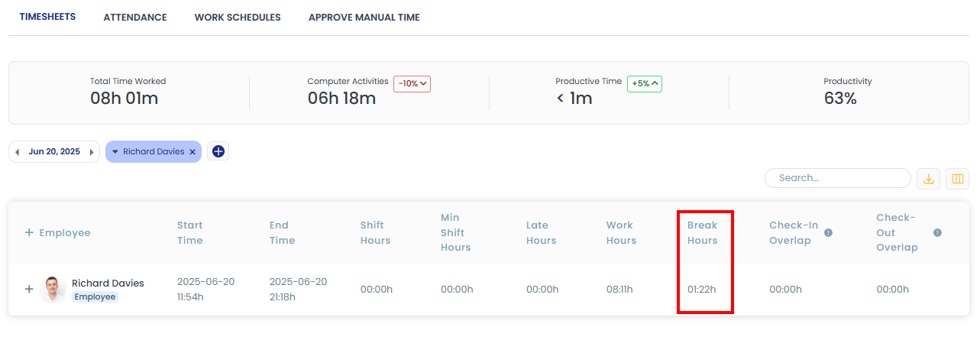Screen dimensions: 980x337
Task: Click the download export icon
Action: click(928, 179)
